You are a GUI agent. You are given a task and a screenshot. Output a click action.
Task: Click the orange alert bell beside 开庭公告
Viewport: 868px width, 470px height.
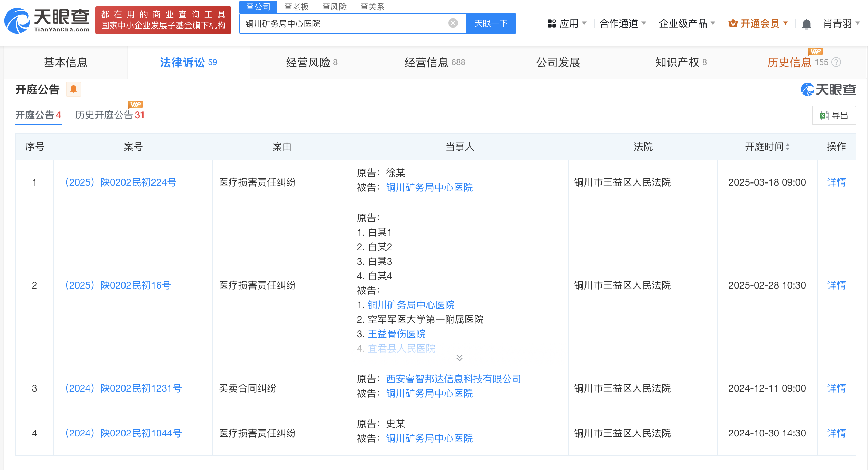[x=73, y=89]
